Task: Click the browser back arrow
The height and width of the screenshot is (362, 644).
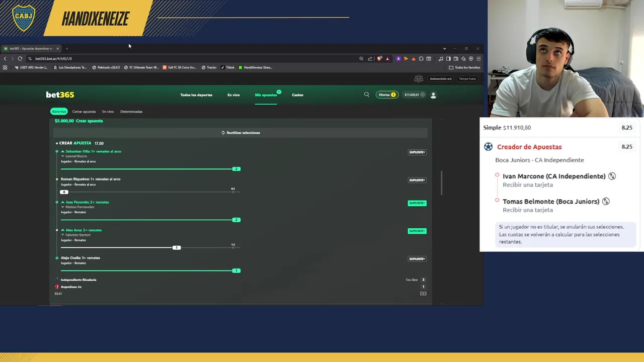Action: pyautogui.click(x=5, y=58)
